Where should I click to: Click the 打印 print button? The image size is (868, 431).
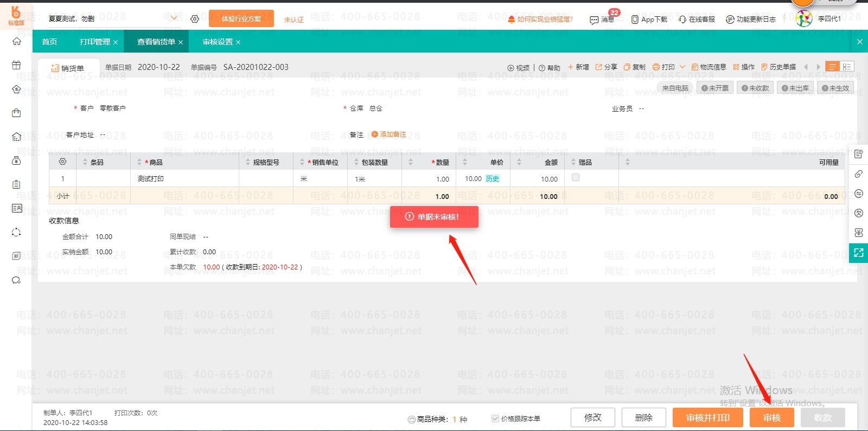point(663,67)
